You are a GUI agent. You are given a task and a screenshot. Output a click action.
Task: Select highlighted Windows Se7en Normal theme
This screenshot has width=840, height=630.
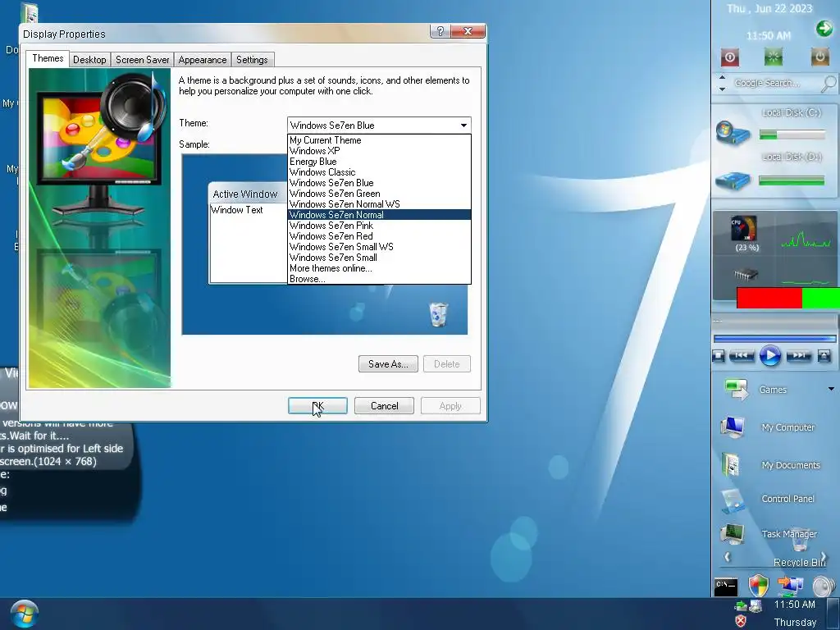tap(379, 215)
